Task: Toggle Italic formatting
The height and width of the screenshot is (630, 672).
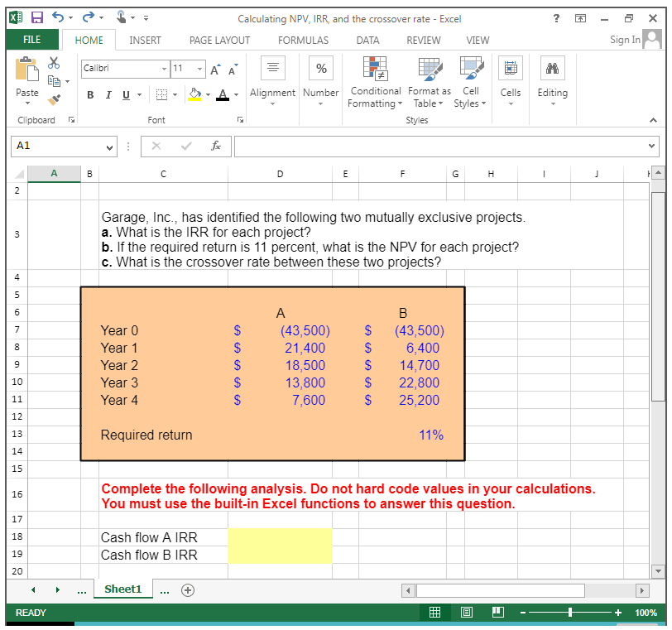Action: tap(108, 94)
